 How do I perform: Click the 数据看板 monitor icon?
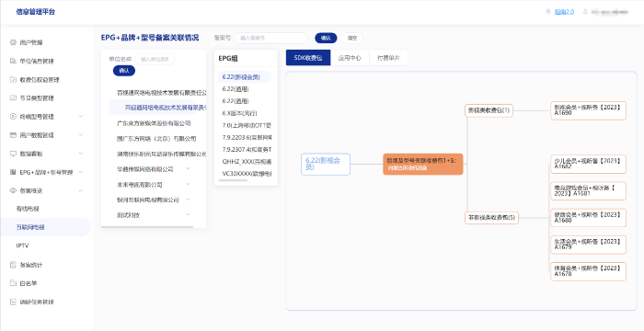coord(13,154)
